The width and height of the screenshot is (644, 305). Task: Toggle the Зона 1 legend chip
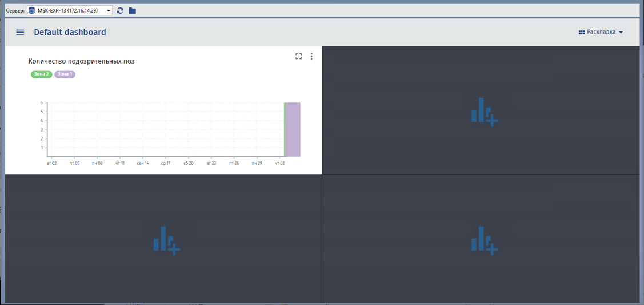[x=65, y=74]
